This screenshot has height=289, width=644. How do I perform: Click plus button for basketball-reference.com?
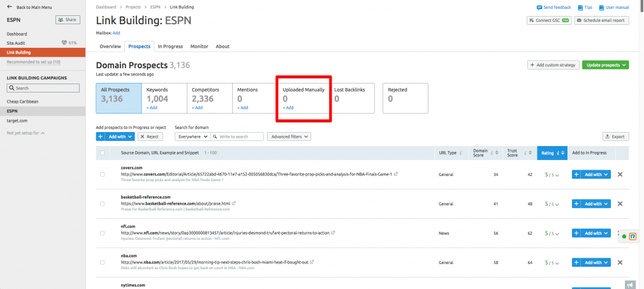tap(576, 204)
